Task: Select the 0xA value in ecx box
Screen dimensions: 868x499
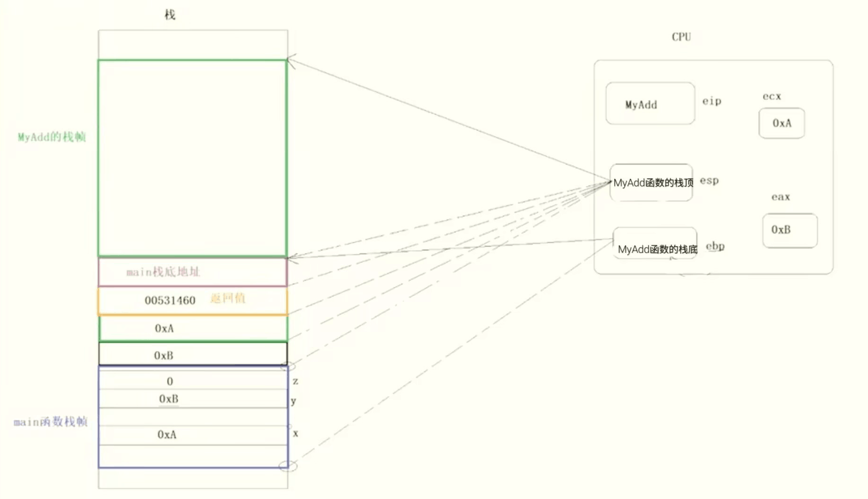Action: [782, 123]
